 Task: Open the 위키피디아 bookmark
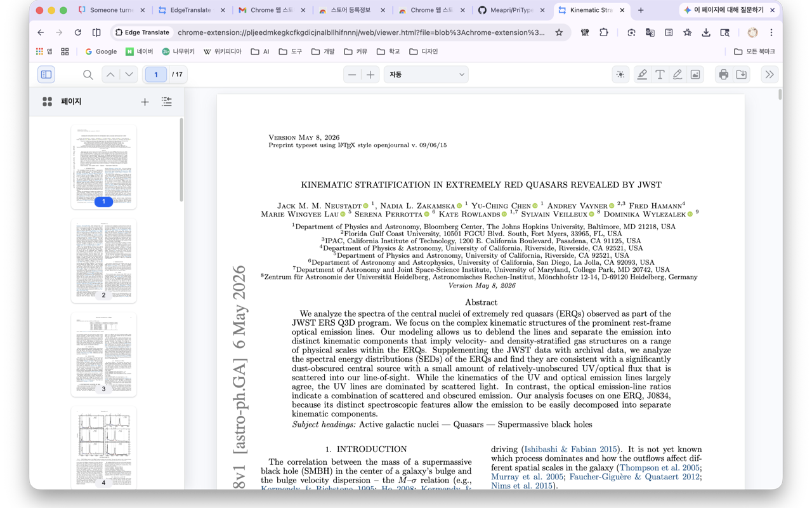pyautogui.click(x=222, y=51)
